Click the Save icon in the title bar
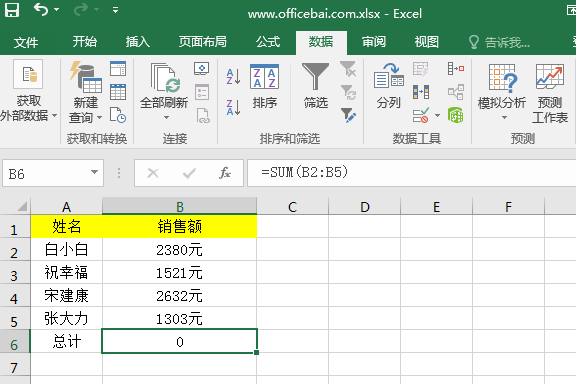This screenshot has height=384, width=576. [x=12, y=10]
